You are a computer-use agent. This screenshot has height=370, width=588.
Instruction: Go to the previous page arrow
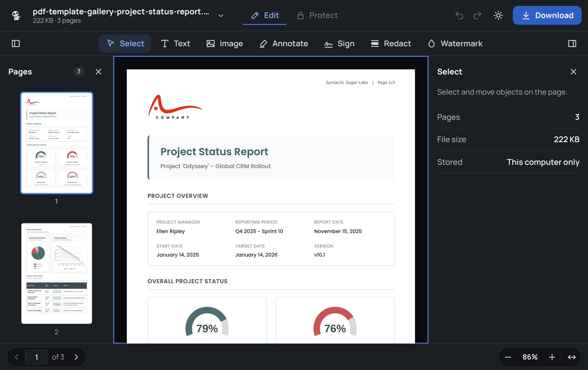(x=17, y=357)
